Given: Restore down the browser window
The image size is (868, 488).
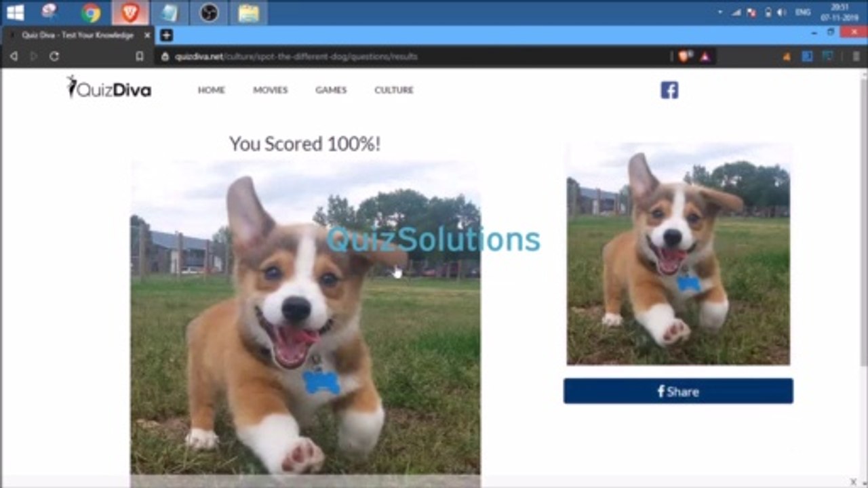Looking at the screenshot, I should 831,32.
